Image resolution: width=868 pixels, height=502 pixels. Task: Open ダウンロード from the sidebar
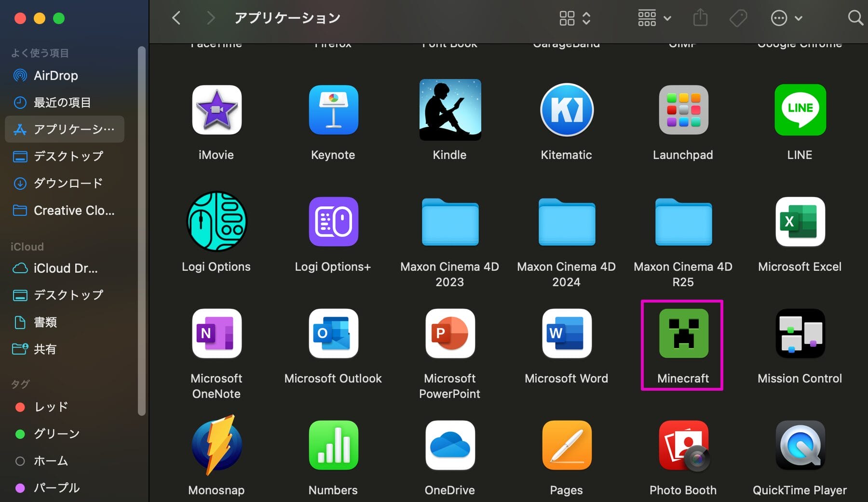point(68,183)
